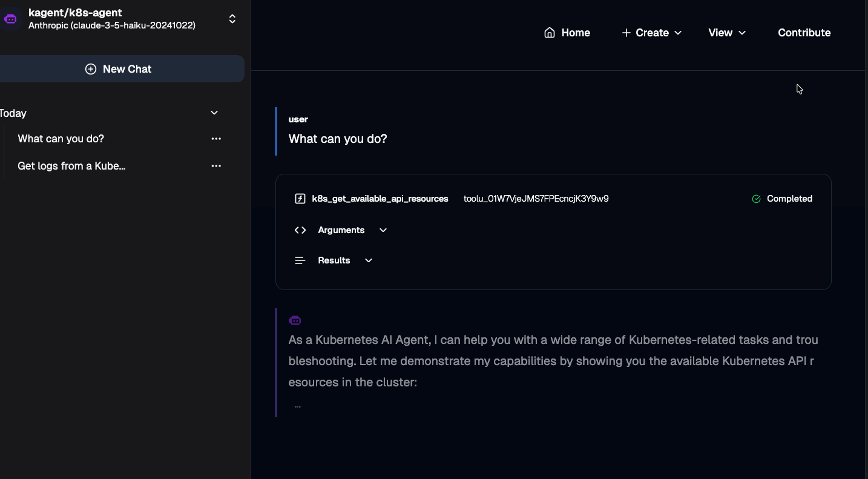Click the purple agent avatar icon in response

pyautogui.click(x=295, y=320)
